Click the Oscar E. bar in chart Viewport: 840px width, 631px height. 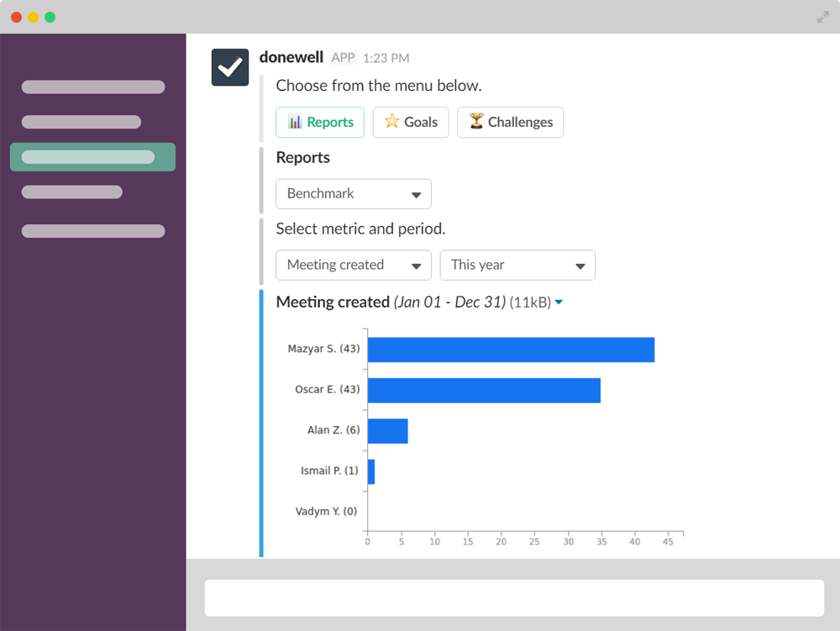coord(484,391)
